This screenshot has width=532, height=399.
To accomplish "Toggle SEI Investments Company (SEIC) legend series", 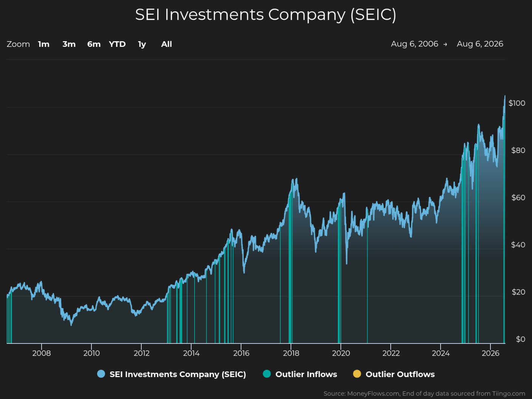I will point(172,374).
